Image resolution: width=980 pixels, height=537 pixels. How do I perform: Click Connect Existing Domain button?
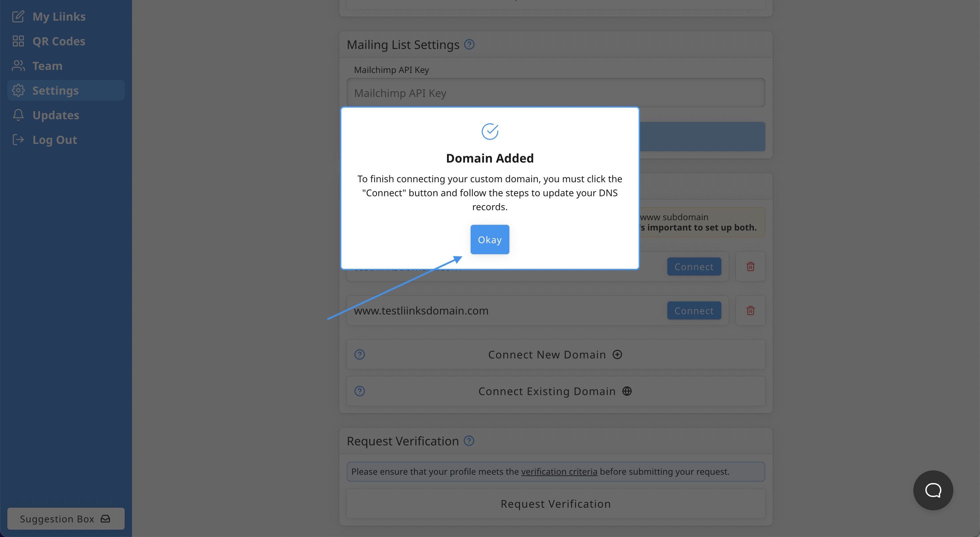pos(555,391)
